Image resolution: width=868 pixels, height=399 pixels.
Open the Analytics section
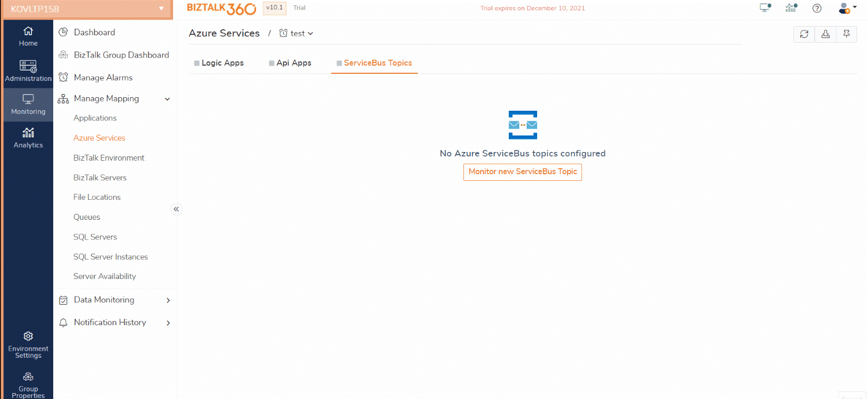[x=28, y=138]
